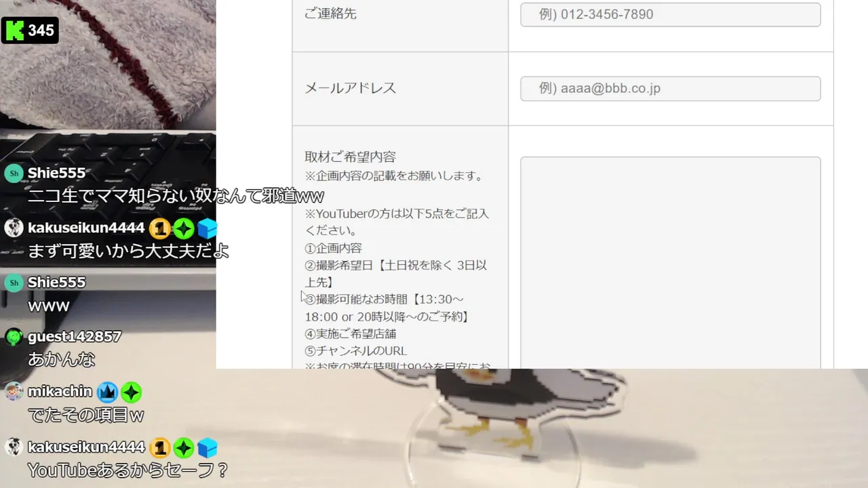Click gold number-one badge on まず可愛い message
This screenshot has height=488, width=868.
point(159,228)
